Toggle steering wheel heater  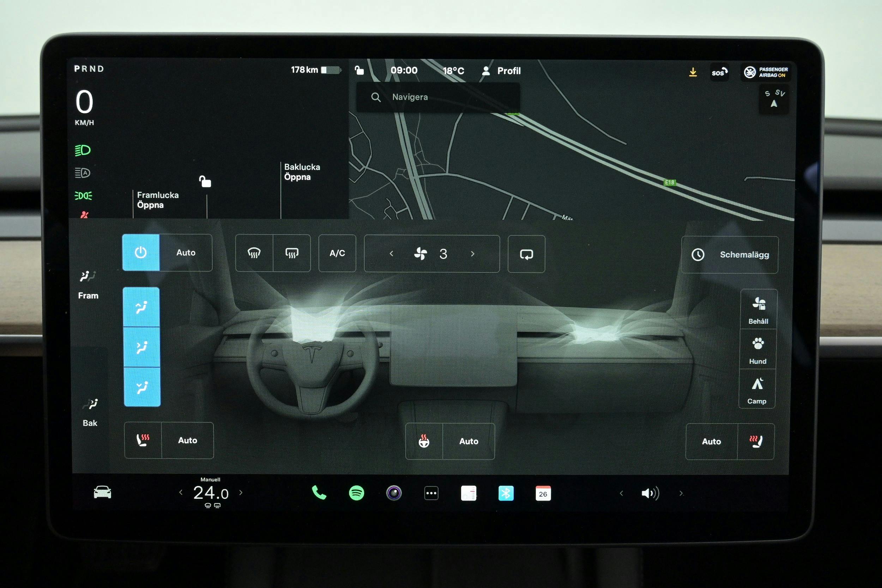[424, 441]
